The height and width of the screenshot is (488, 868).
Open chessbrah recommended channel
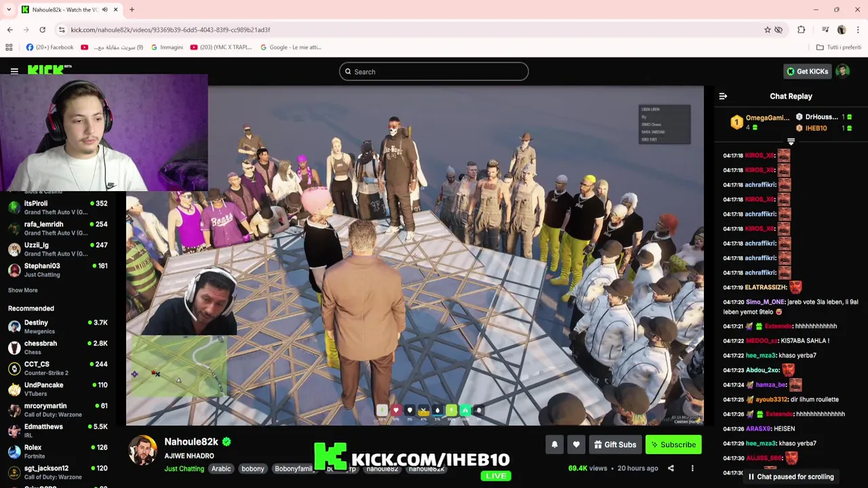pos(58,348)
